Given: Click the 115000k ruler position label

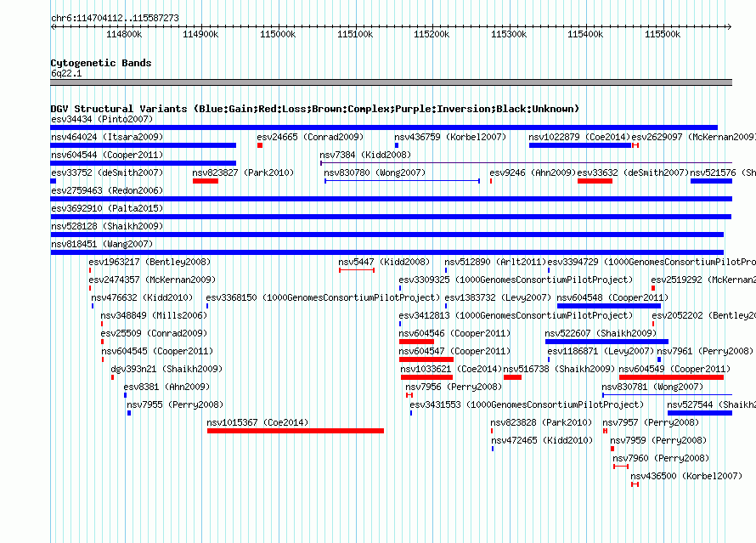Looking at the screenshot, I should tap(278, 34).
